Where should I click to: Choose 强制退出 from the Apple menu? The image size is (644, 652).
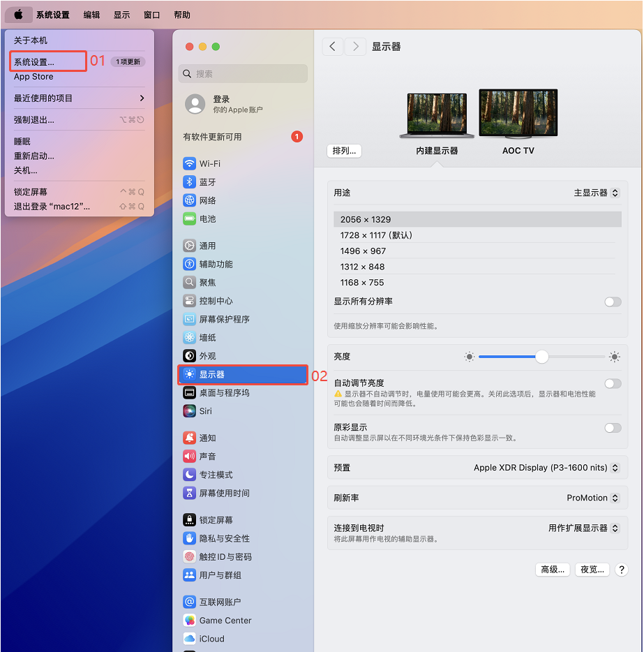34,119
